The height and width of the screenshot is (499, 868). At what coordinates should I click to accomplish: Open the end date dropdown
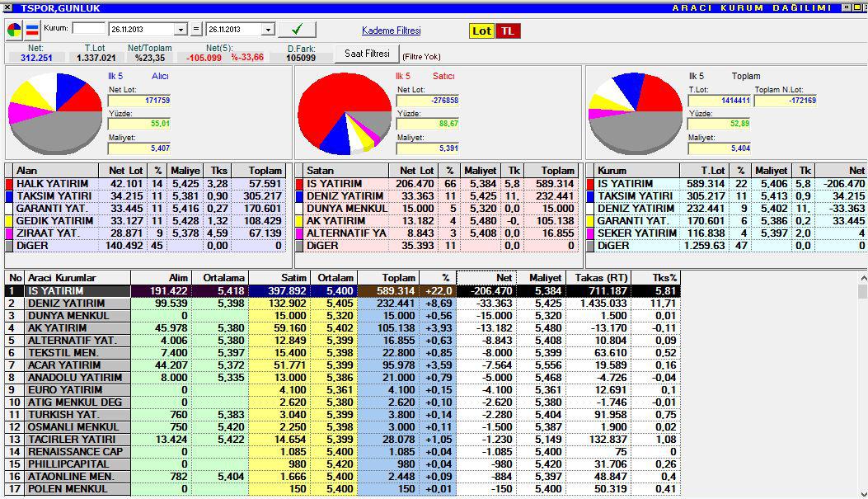268,30
